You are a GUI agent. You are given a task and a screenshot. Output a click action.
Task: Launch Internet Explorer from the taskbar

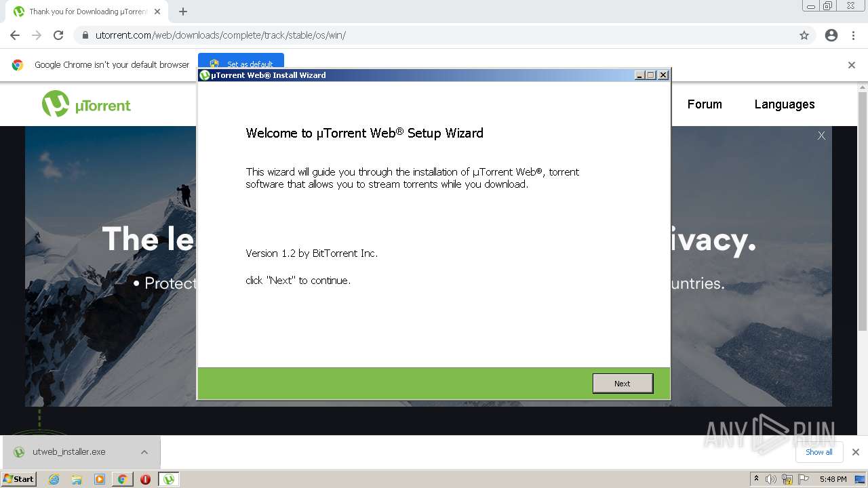(54, 479)
